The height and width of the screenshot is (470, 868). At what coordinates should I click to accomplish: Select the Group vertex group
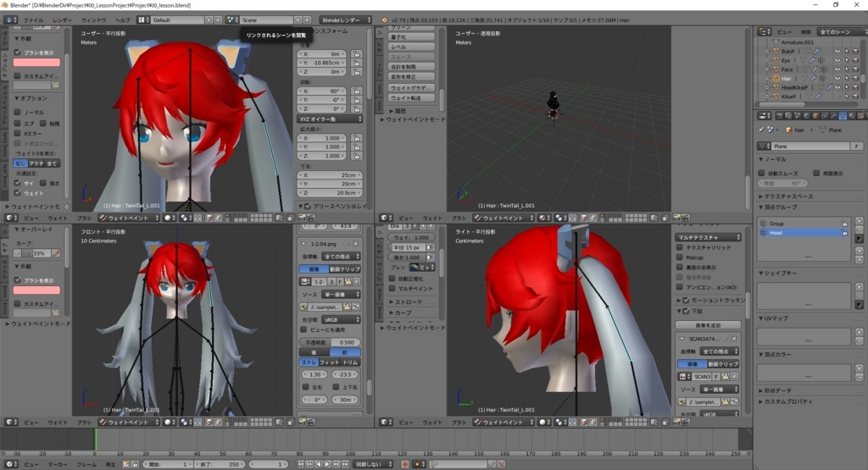click(804, 224)
